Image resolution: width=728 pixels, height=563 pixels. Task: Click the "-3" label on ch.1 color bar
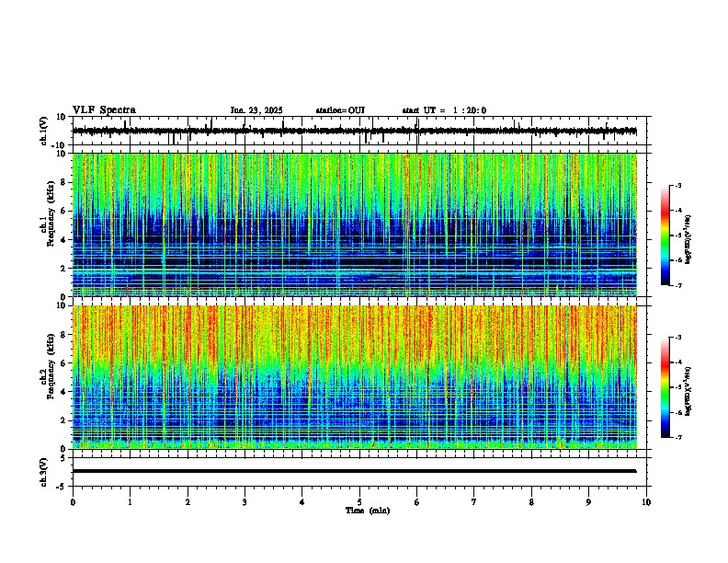(677, 185)
